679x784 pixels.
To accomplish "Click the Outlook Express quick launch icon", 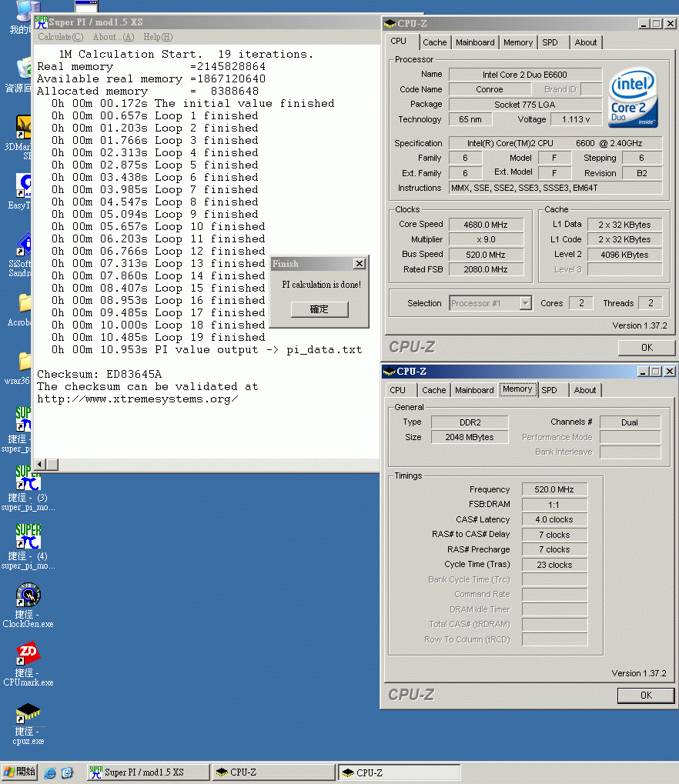I will [68, 773].
